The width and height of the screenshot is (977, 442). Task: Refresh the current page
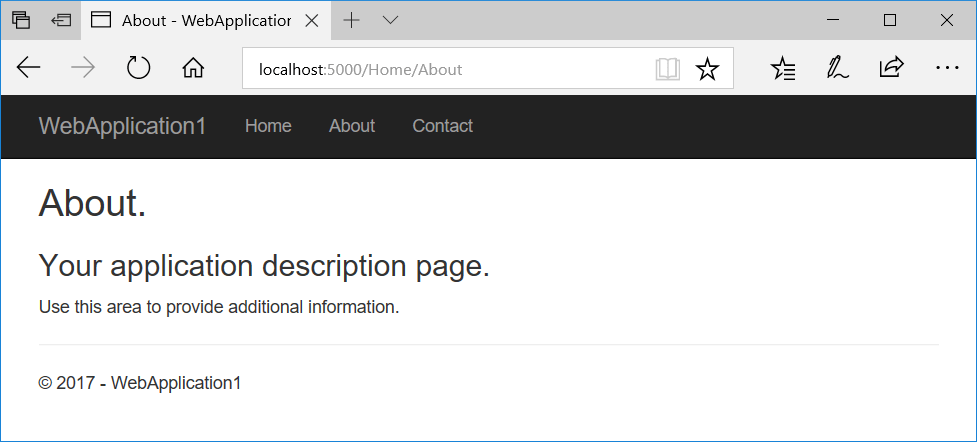point(138,68)
